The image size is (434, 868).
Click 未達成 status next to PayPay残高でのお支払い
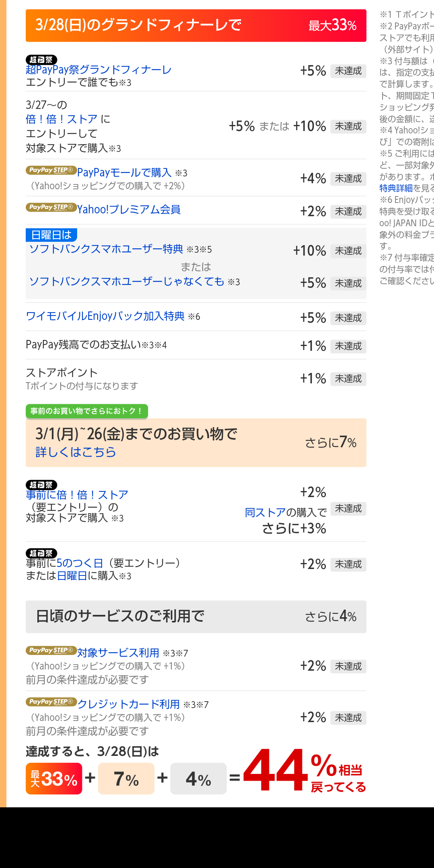[348, 346]
